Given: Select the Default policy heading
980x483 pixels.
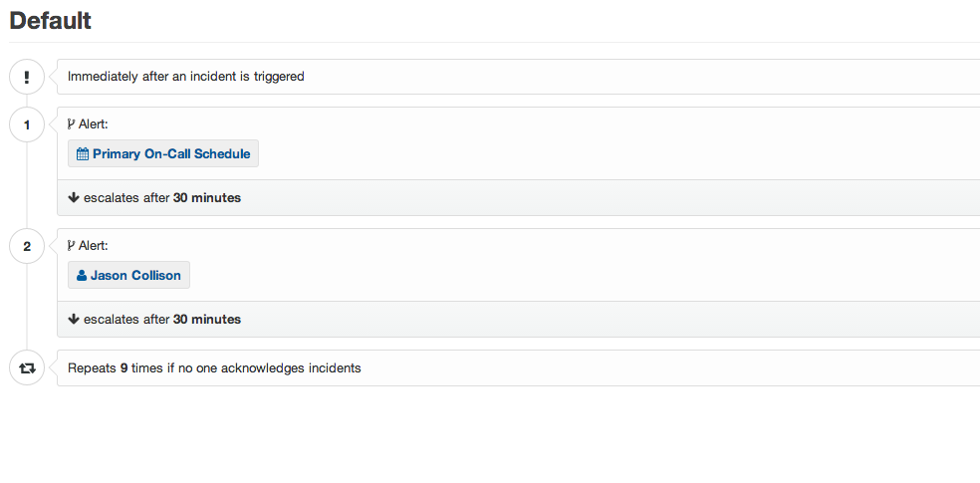Looking at the screenshot, I should 50,21.
